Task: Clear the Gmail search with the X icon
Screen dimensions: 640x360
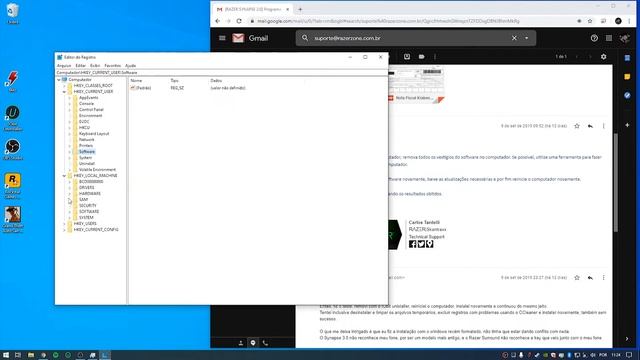Action: [x=514, y=38]
